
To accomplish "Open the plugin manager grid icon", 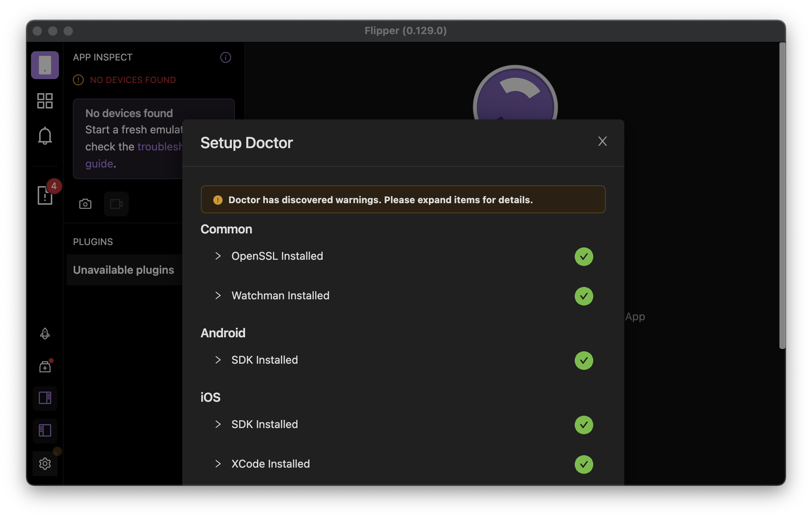I will 45,101.
